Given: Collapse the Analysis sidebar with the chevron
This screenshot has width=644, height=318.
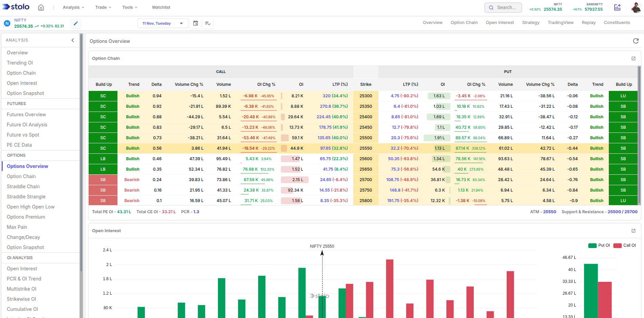Looking at the screenshot, I should coord(72,40).
